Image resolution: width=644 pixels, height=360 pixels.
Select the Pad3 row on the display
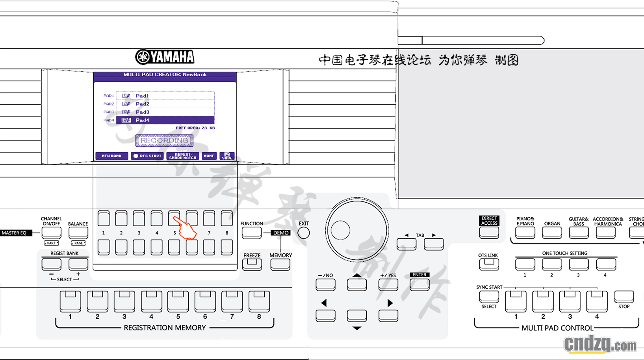click(x=165, y=112)
